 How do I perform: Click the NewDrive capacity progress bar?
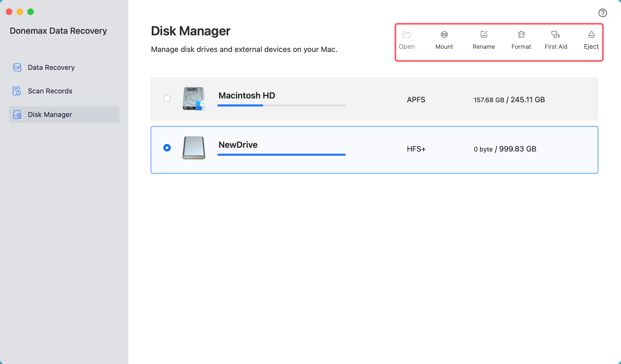[281, 155]
